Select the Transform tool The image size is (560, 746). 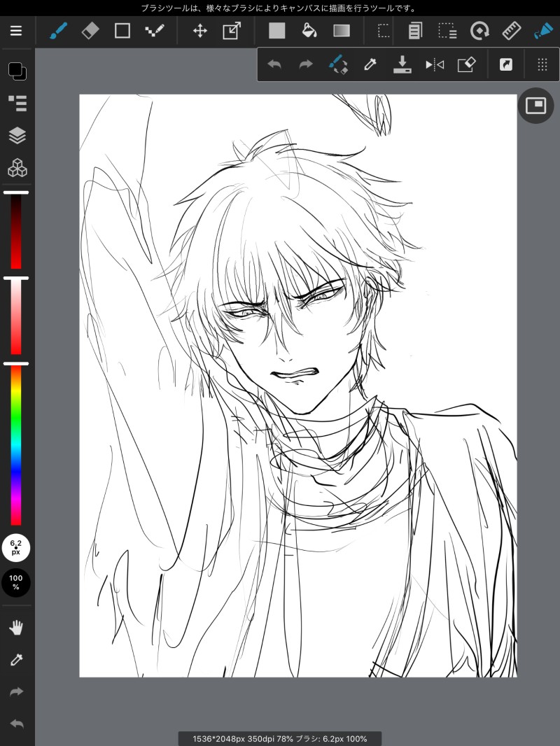(232, 31)
